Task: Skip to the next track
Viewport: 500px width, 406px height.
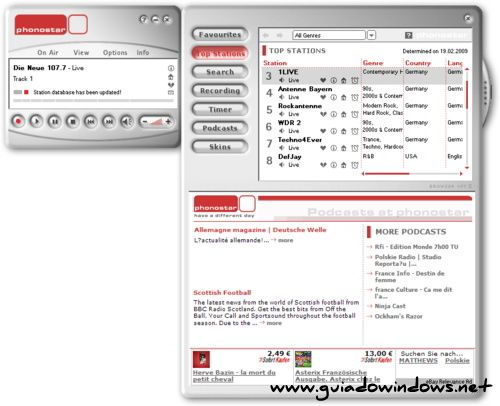Action: point(108,121)
